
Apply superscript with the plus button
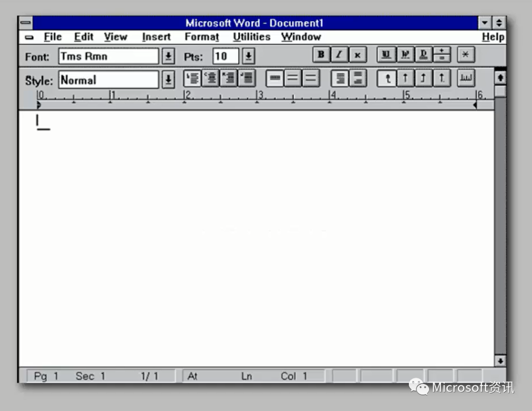[x=441, y=51]
